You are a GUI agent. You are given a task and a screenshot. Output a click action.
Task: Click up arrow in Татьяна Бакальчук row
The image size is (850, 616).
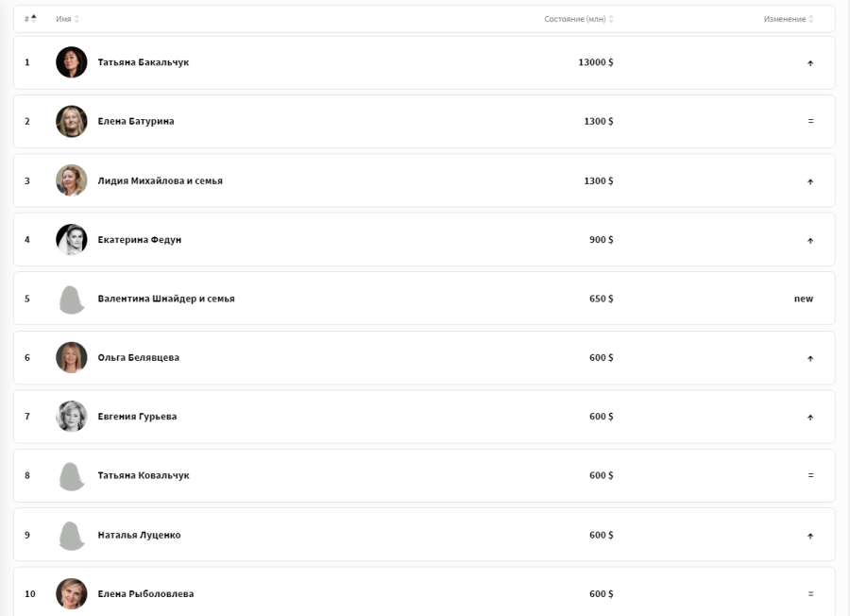(x=810, y=63)
